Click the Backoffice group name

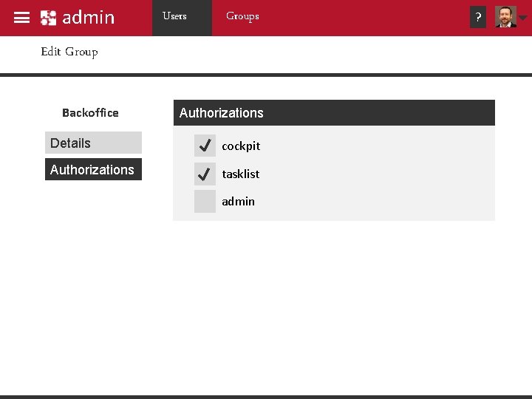[x=90, y=113]
